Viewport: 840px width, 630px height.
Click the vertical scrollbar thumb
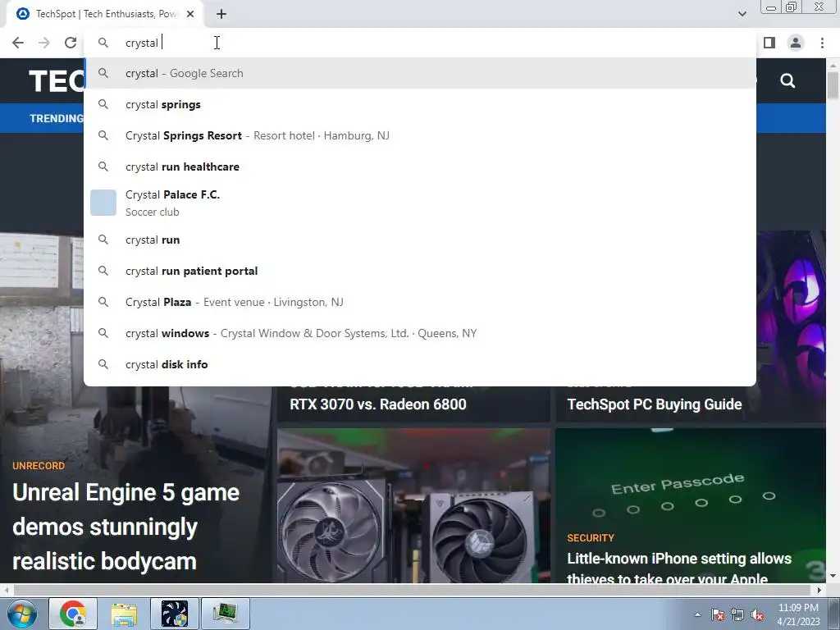(x=833, y=85)
